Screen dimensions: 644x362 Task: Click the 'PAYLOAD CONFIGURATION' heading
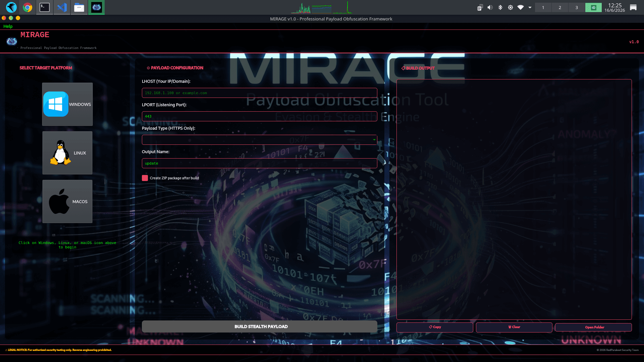177,68
